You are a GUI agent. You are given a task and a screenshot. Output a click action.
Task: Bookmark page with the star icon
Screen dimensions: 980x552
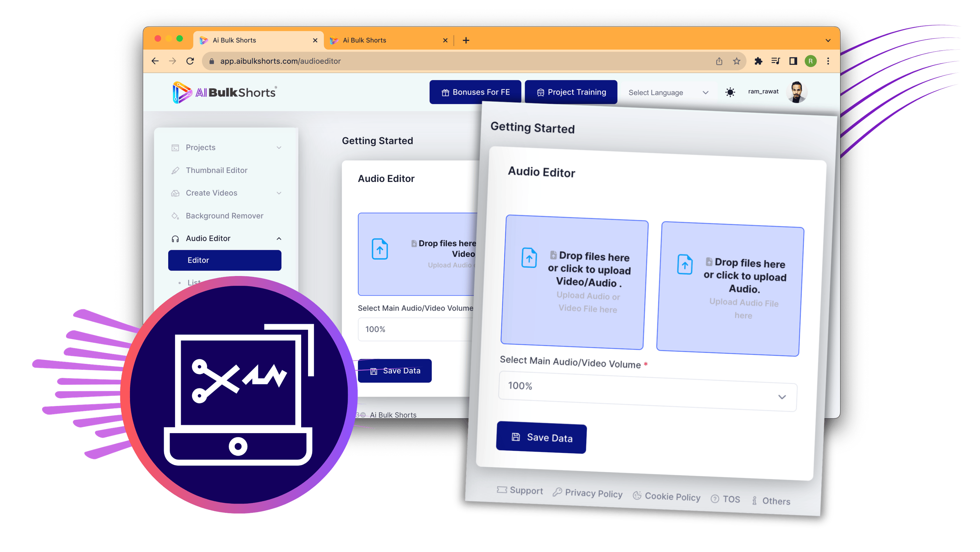[737, 61]
